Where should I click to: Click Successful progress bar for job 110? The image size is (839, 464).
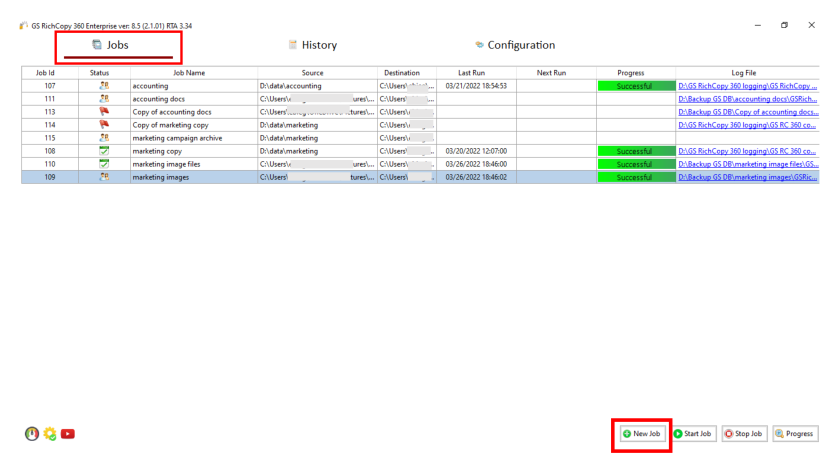[636, 164]
